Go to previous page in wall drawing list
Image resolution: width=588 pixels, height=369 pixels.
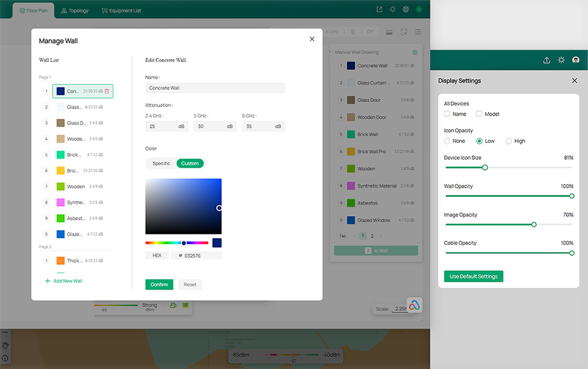pos(355,236)
